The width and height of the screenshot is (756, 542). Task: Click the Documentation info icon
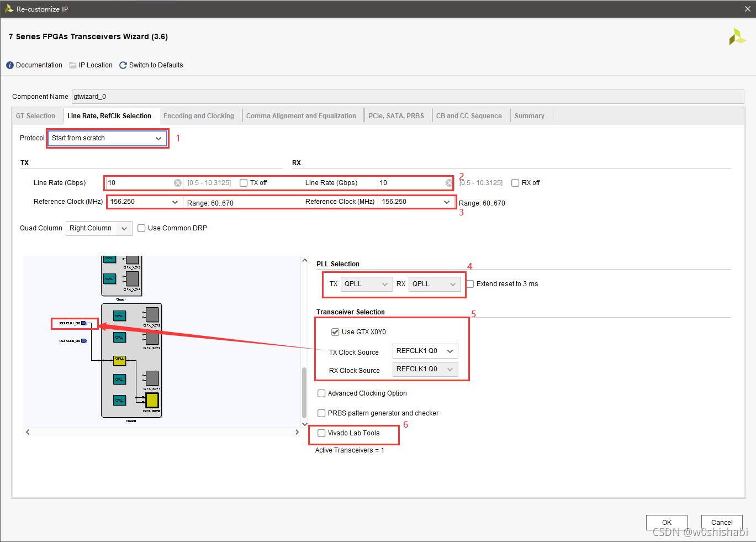pyautogui.click(x=10, y=65)
